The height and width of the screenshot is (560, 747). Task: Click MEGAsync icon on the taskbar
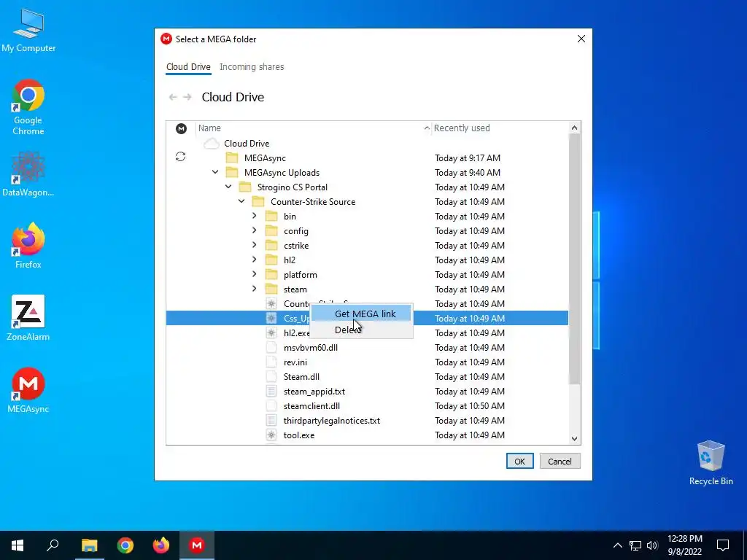click(x=197, y=545)
